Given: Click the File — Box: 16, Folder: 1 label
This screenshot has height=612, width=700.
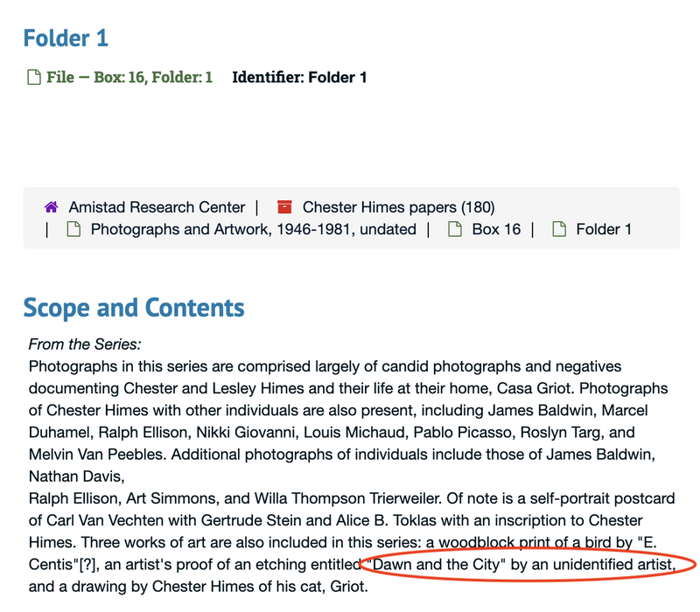Looking at the screenshot, I should 129,77.
